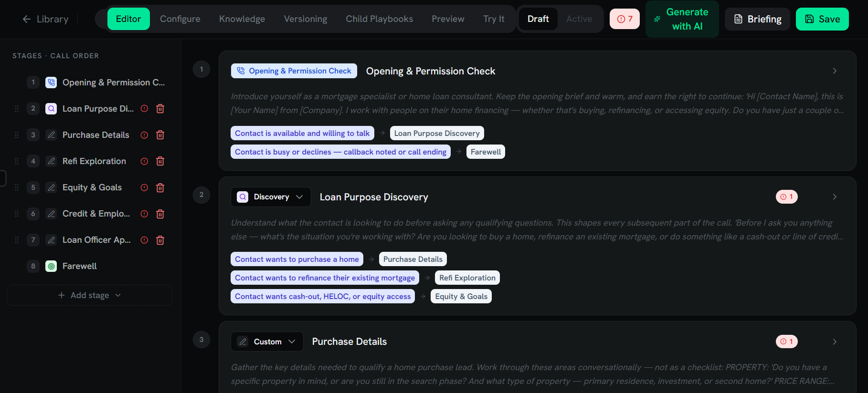Go back to Library

point(45,19)
